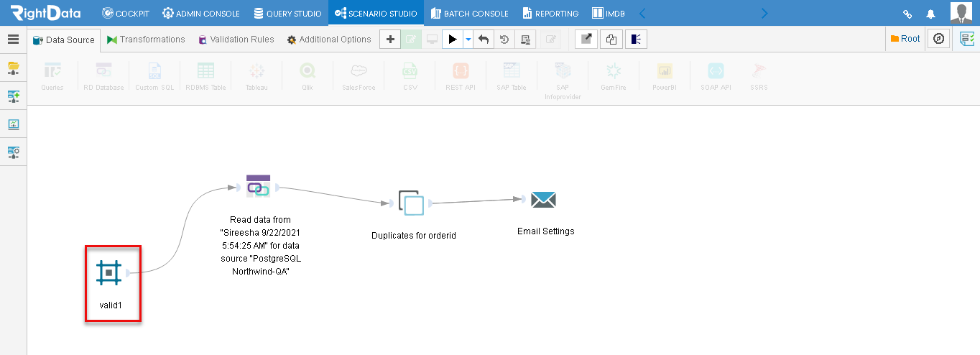Click the plus add scenario icon

[389, 40]
